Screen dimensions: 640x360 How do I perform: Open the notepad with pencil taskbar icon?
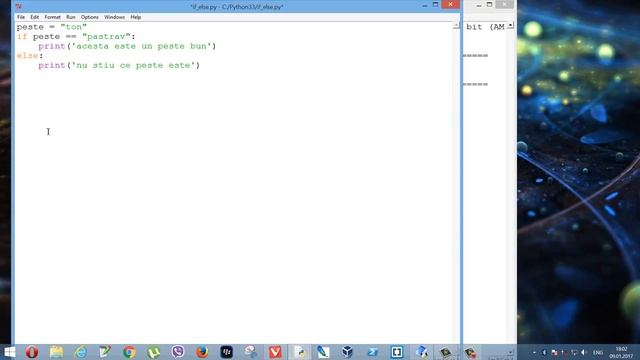104,352
